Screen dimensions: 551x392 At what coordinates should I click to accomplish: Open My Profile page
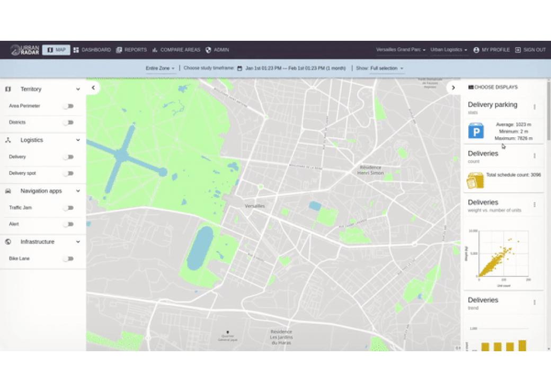(x=491, y=50)
